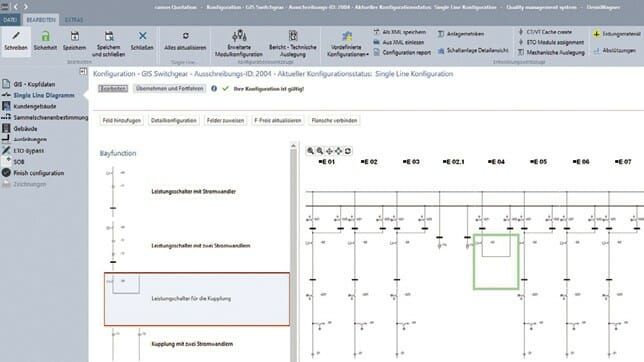The height and width of the screenshot is (362, 644).
Task: Select bay label =E 05
Action: tap(538, 162)
